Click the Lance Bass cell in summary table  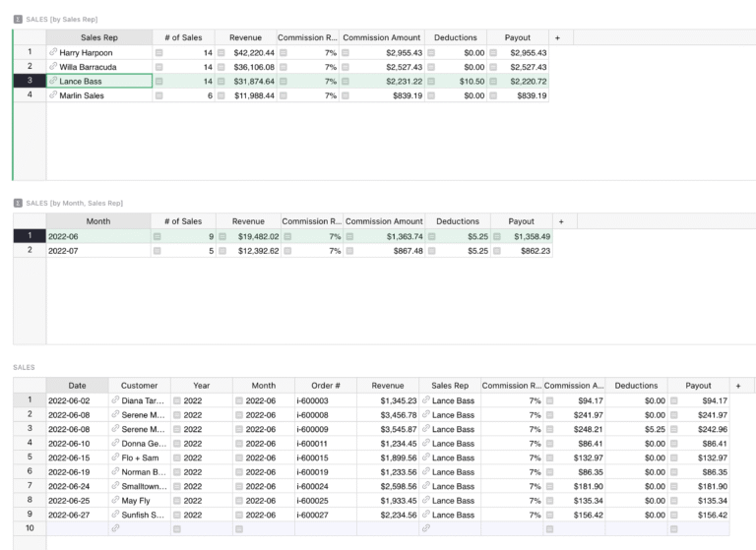point(99,81)
